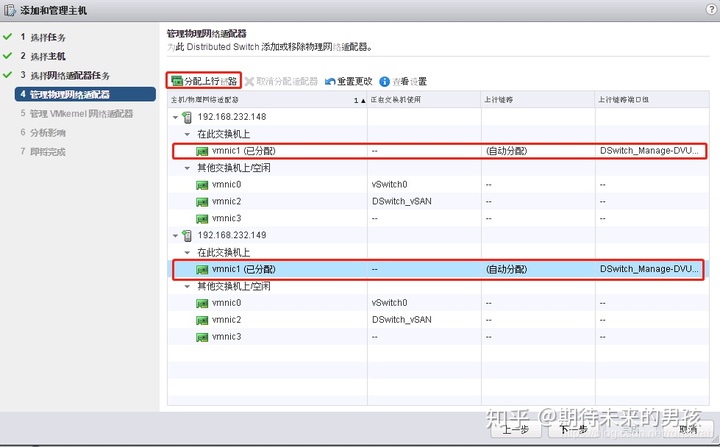Collapse 其他交换机上/空闲 group under 192.168.232.149

[x=187, y=287]
